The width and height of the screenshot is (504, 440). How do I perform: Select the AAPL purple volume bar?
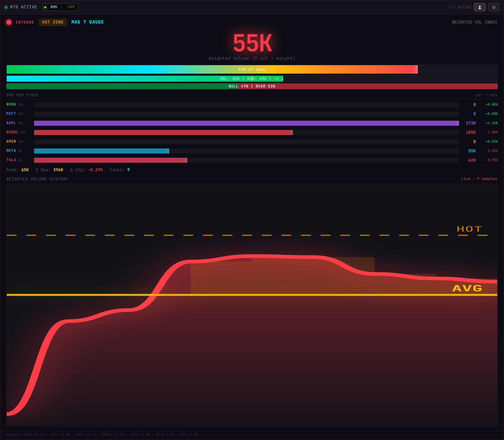pyautogui.click(x=246, y=123)
